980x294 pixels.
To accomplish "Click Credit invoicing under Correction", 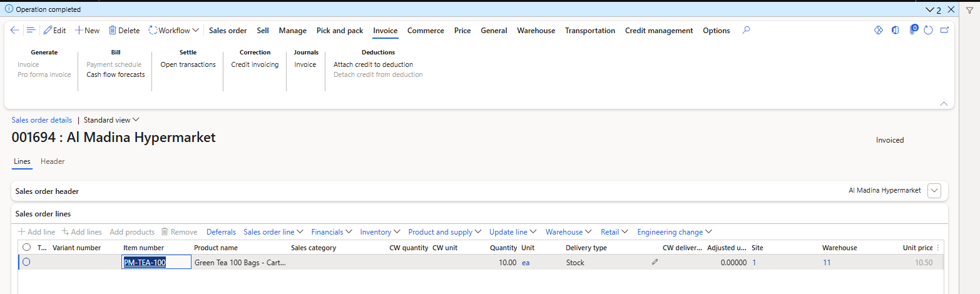I will coord(255,64).
